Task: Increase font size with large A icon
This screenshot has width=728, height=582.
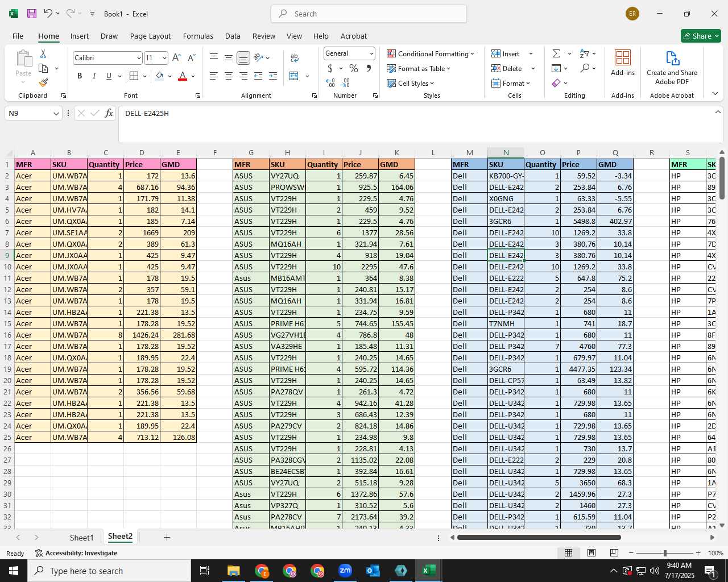Action: tap(176, 58)
